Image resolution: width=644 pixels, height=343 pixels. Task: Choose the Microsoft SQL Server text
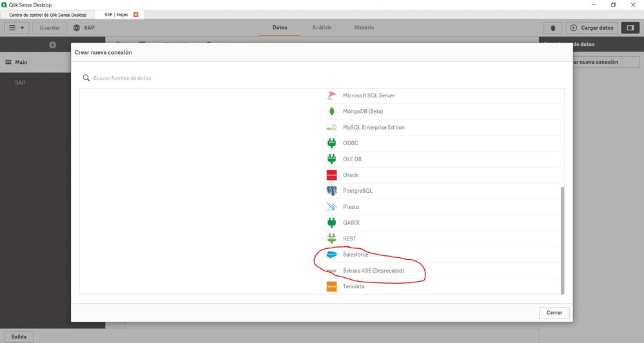369,95
